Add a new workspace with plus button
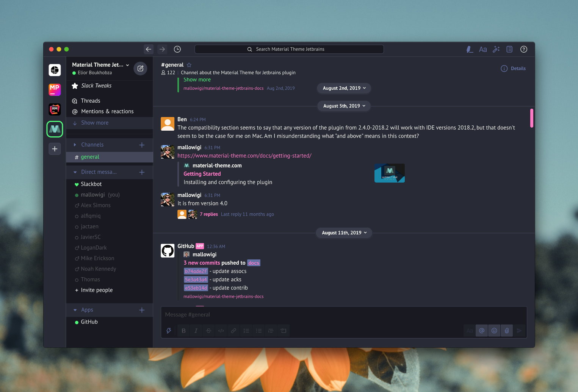 pos(55,149)
